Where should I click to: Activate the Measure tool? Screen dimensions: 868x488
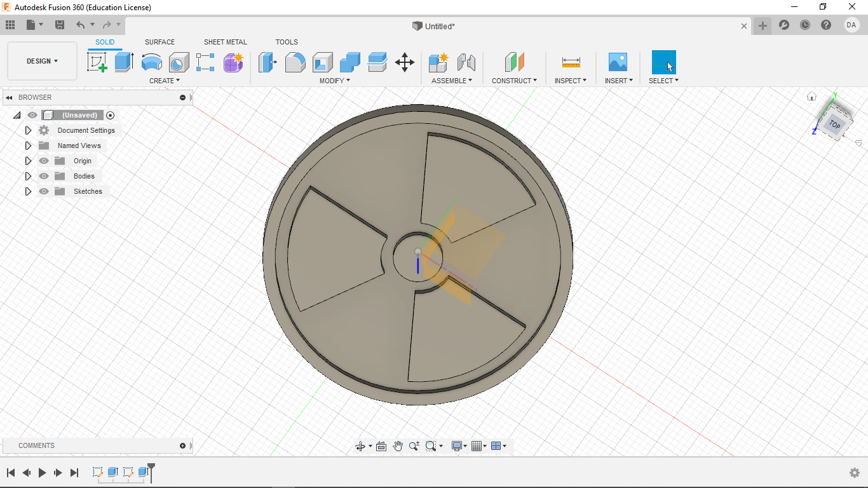pos(571,62)
